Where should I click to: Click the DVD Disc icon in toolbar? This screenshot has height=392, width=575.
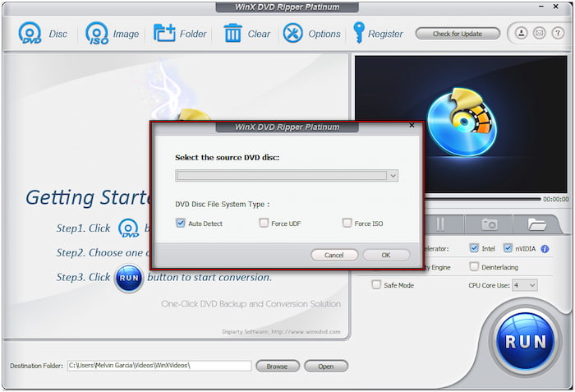click(x=30, y=34)
